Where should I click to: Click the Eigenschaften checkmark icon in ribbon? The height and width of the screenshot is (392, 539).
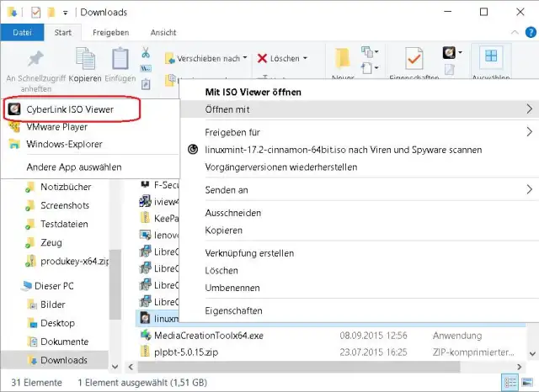tap(414, 60)
